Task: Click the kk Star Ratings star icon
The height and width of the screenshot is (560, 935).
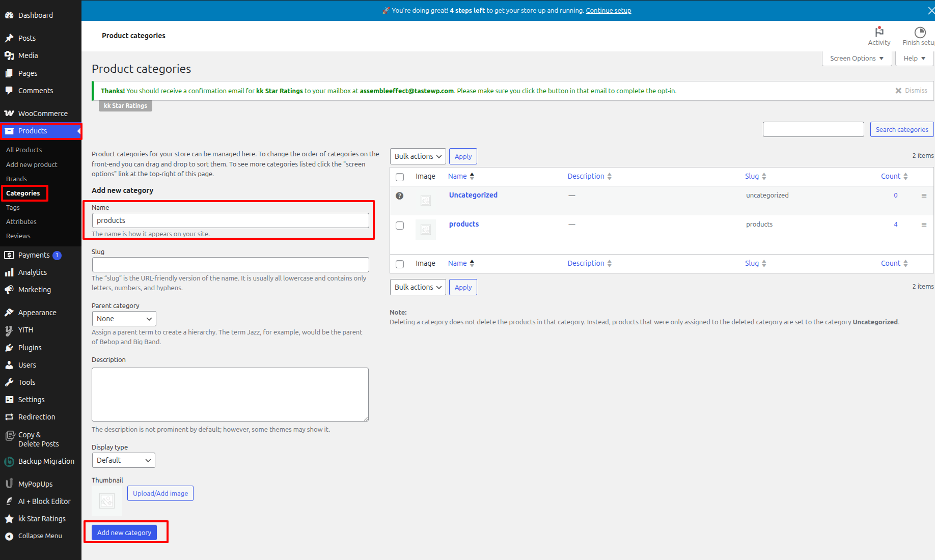Action: click(9, 519)
